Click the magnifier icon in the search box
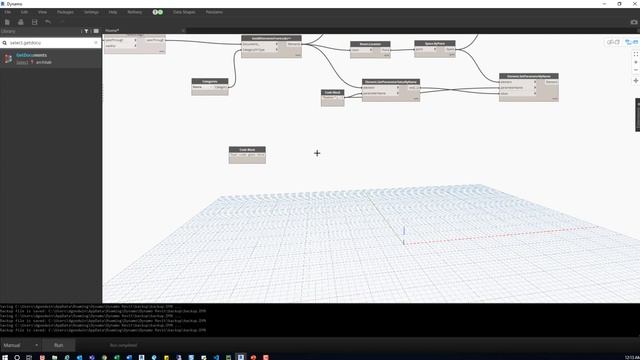Viewport: 640px width, 360px height. pyautogui.click(x=4, y=42)
